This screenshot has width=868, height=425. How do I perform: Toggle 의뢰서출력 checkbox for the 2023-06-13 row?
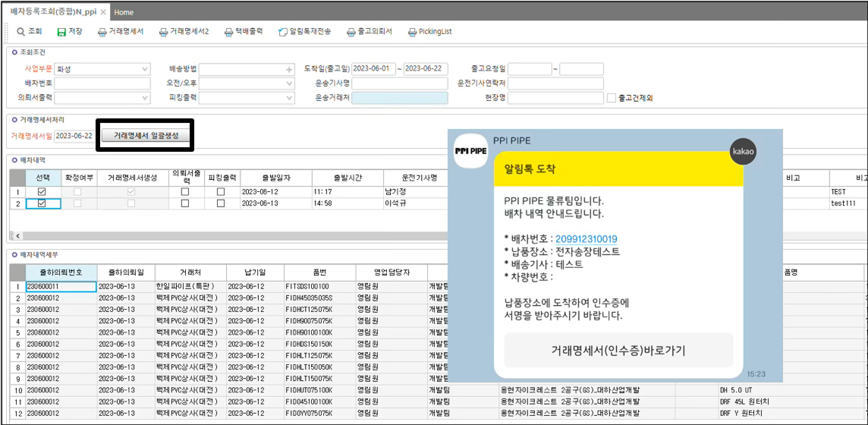pos(185,203)
